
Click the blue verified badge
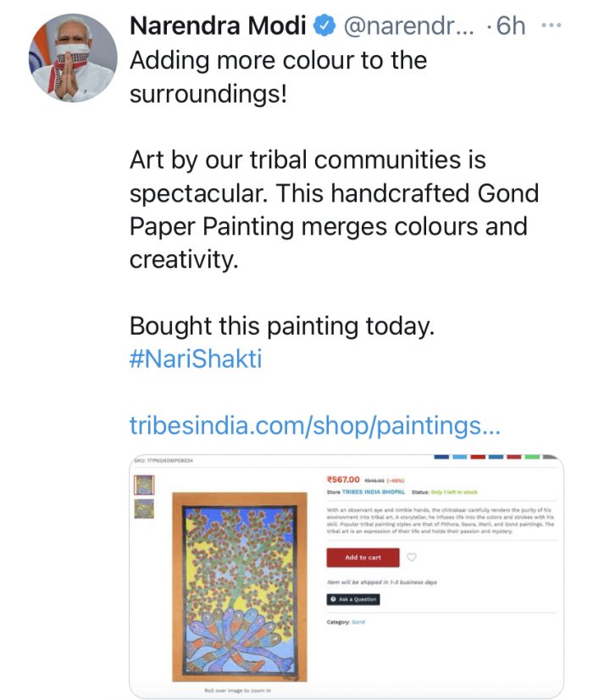point(323,26)
